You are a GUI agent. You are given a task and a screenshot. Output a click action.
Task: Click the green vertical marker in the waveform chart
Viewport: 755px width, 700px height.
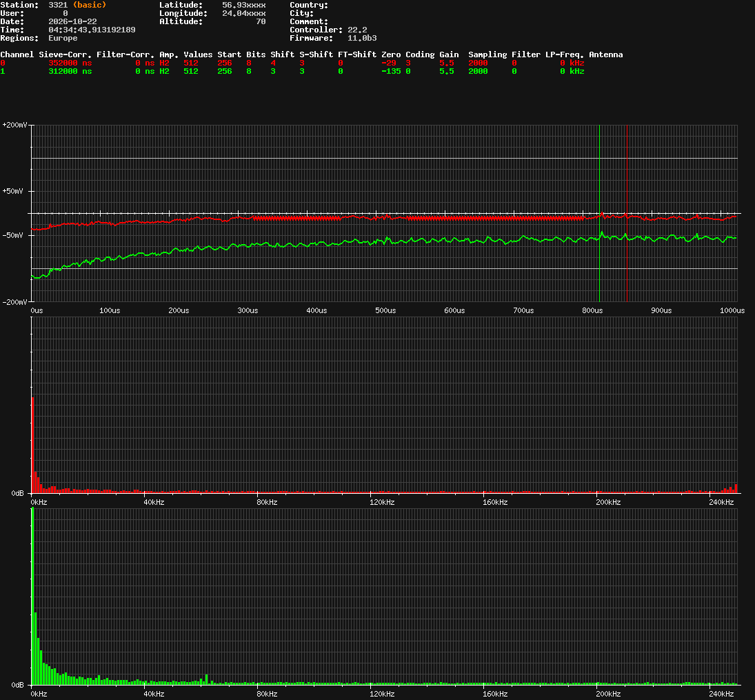point(599,213)
